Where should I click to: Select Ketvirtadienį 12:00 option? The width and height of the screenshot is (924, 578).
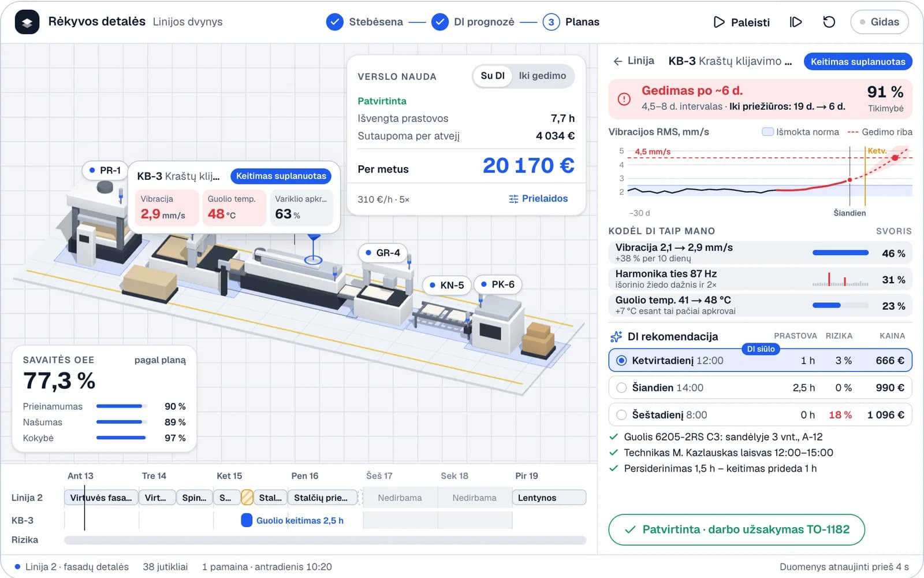click(x=761, y=361)
